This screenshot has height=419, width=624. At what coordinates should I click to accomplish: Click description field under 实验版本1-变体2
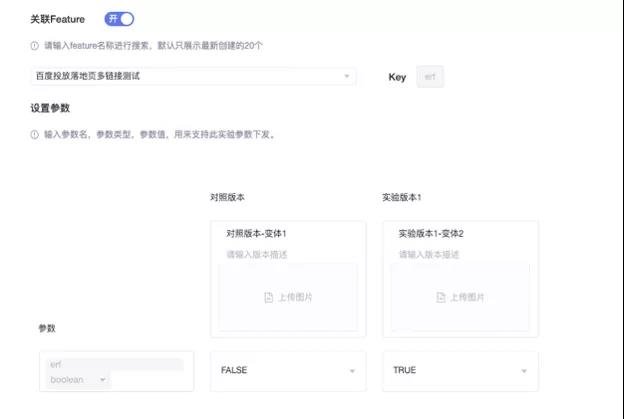tap(429, 254)
